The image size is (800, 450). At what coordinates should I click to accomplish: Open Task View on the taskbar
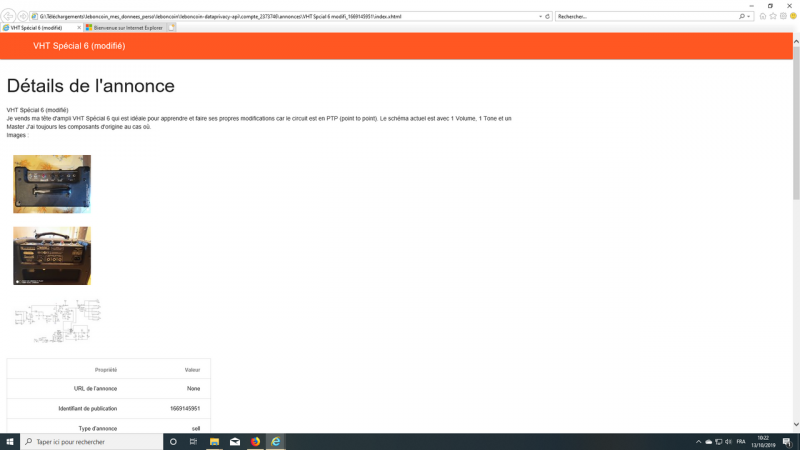[x=193, y=441]
